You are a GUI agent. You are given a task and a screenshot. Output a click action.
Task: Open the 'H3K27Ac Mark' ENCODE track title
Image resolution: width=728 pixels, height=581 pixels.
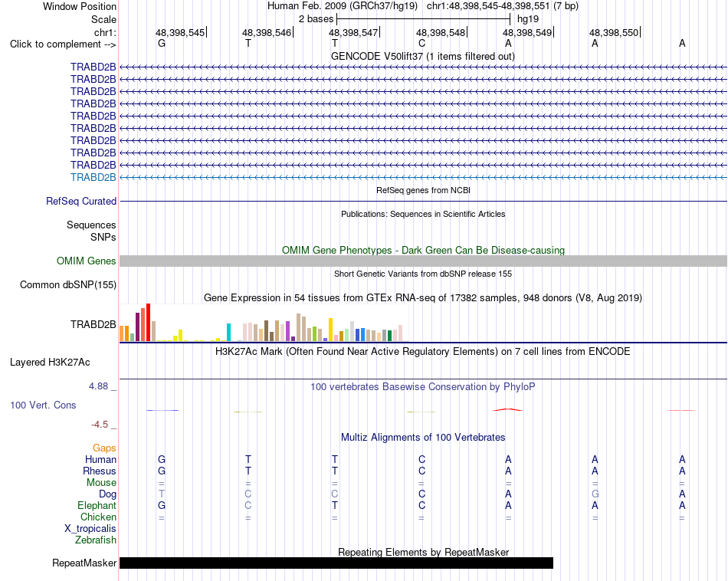tap(422, 352)
